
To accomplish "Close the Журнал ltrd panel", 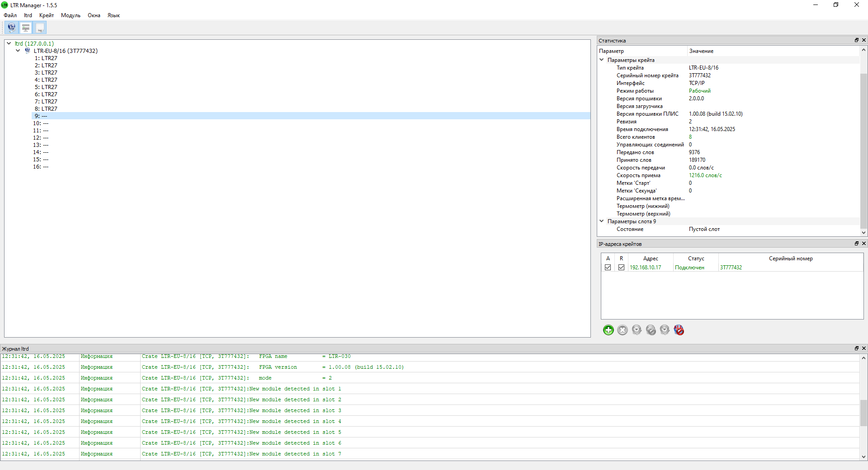I will click(x=863, y=348).
